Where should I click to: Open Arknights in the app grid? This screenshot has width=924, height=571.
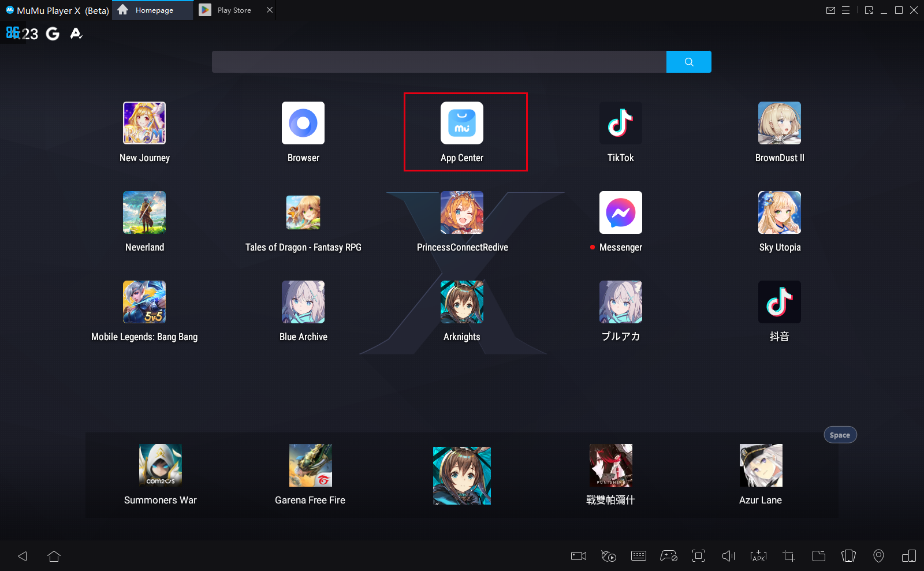[x=462, y=302]
